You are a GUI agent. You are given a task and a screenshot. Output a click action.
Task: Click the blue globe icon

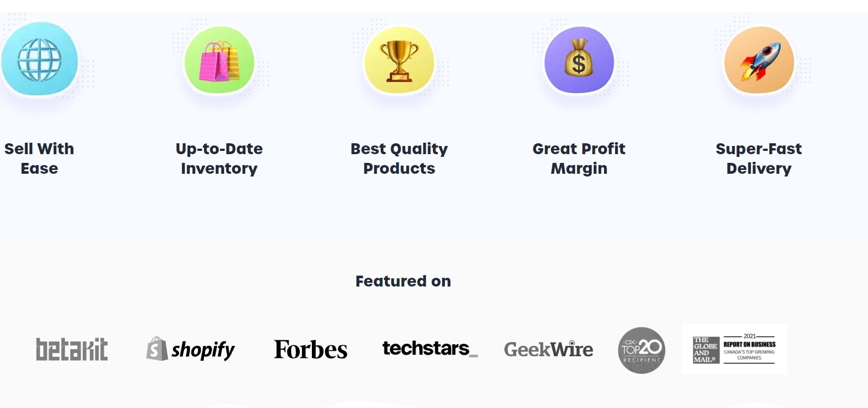pos(39,59)
